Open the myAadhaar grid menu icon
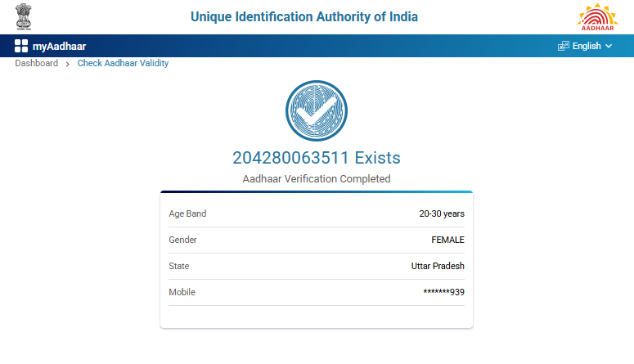634x364 pixels. tap(21, 46)
